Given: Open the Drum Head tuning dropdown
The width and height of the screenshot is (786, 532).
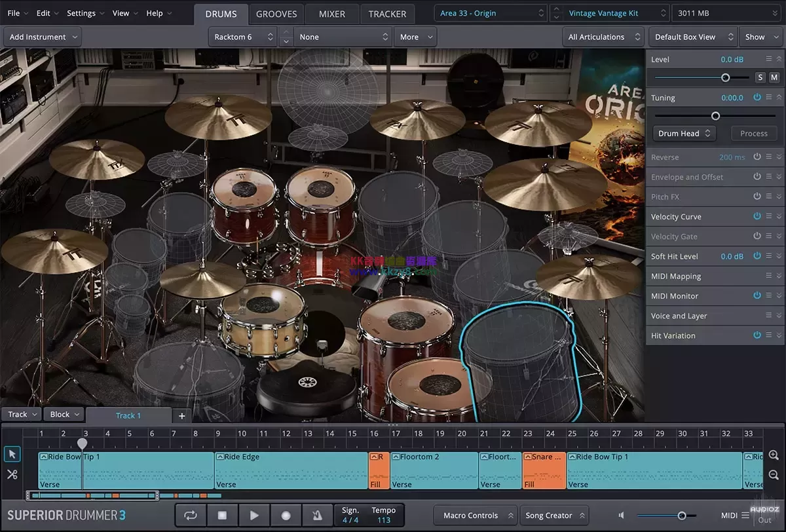Looking at the screenshot, I should [x=684, y=133].
